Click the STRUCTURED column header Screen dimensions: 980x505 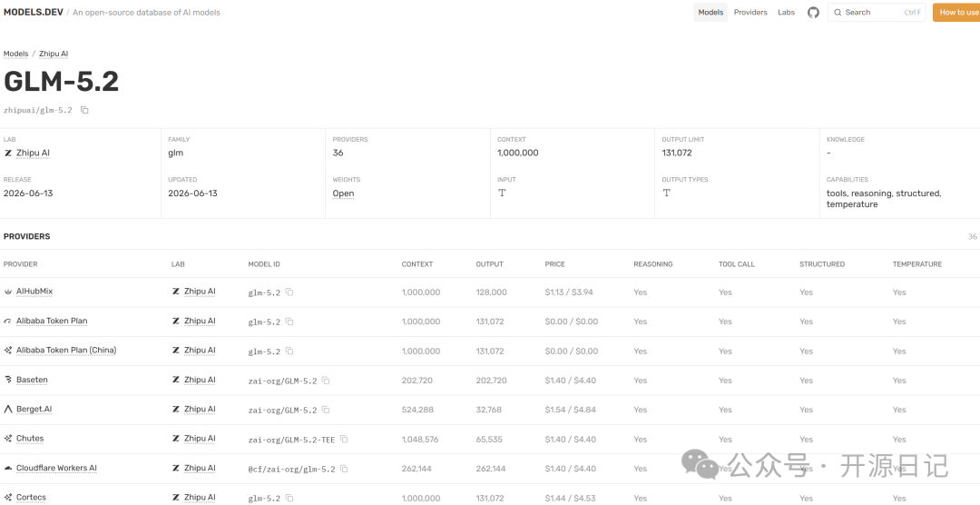click(x=822, y=264)
